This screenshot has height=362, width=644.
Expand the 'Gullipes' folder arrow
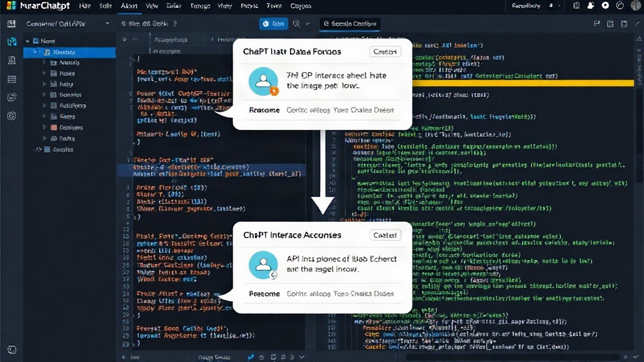coord(45,105)
